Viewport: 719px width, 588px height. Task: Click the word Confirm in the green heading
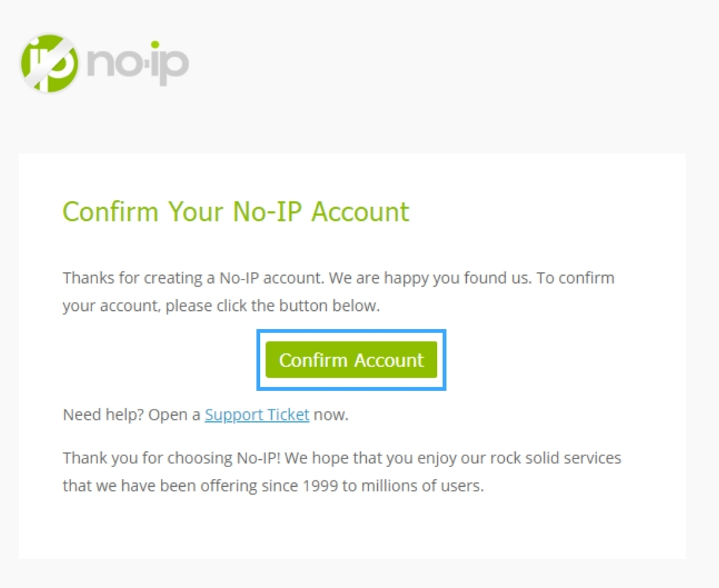(x=110, y=212)
